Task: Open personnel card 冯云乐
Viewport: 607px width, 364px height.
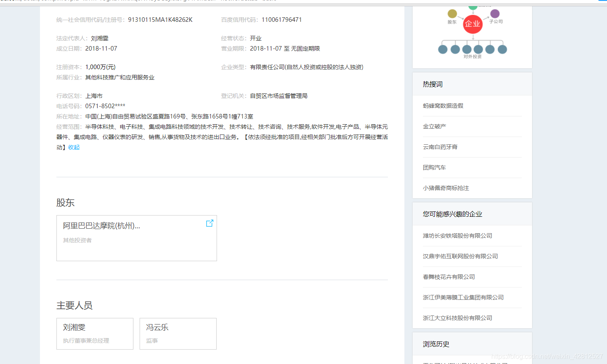Action: 178,334
